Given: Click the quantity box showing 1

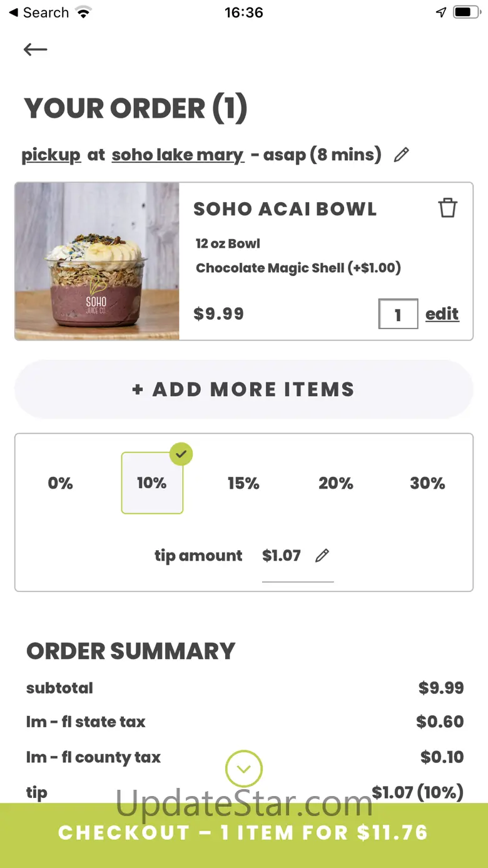Looking at the screenshot, I should [x=398, y=314].
